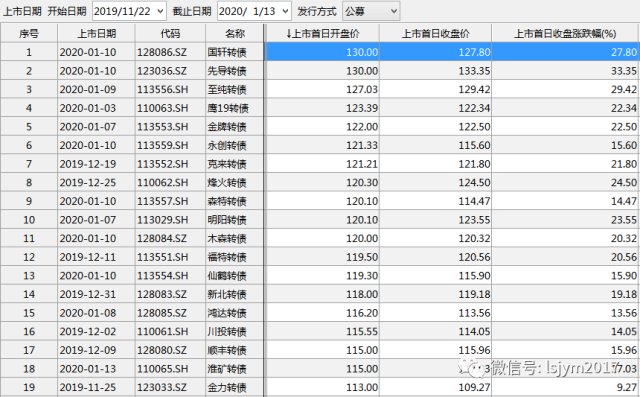
Task: Select the 先导转债 name cell
Action: pyautogui.click(x=235, y=71)
